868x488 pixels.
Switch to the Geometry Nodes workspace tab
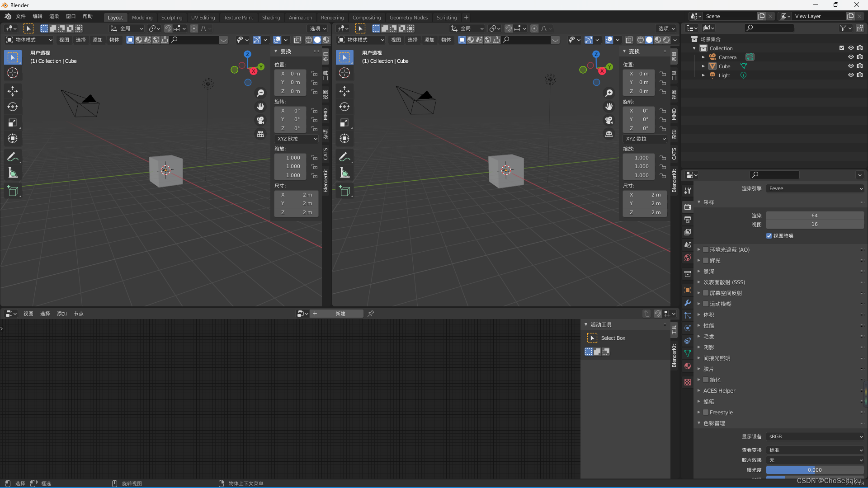pos(408,18)
